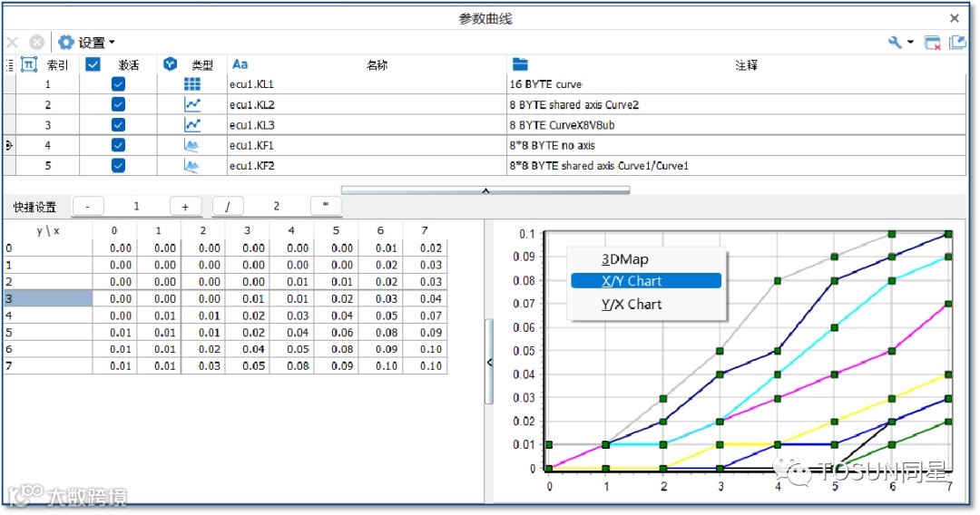
Task: Click the quick-set add/subtract value field showing 1
Action: click(136, 206)
